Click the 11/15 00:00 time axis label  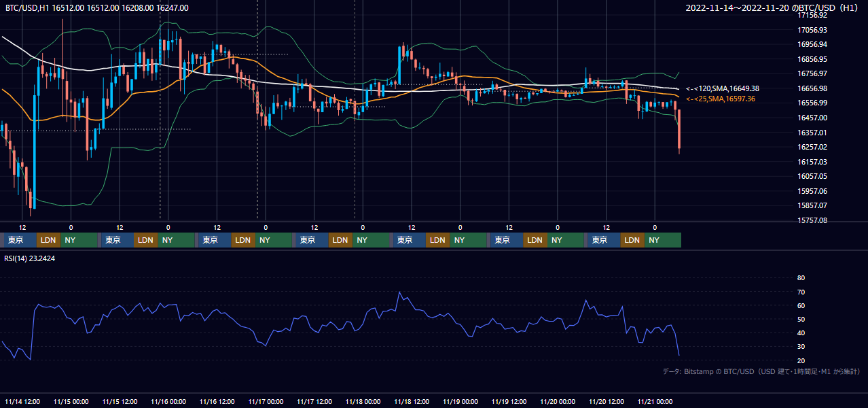(x=71, y=402)
